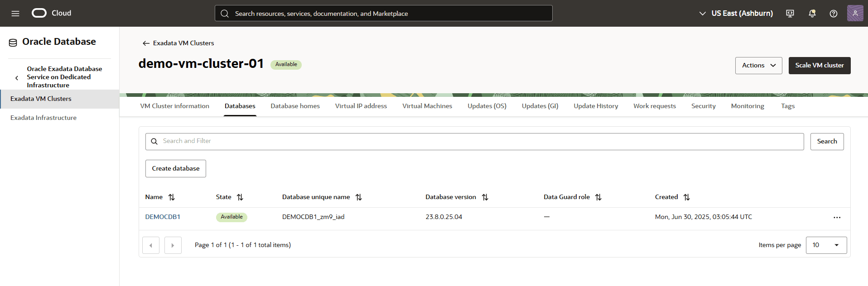Focus the Search and Filter field
This screenshot has height=286, width=868.
(x=474, y=142)
